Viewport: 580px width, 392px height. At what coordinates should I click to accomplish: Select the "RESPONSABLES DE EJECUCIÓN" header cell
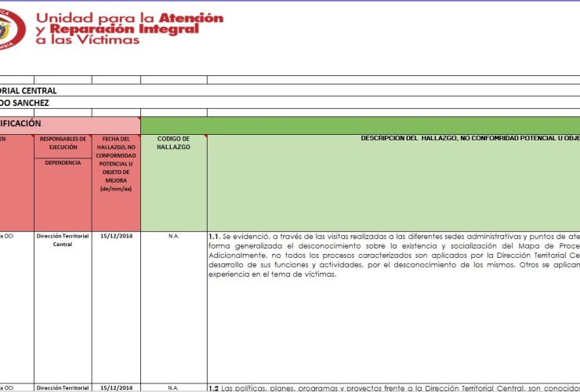click(63, 146)
